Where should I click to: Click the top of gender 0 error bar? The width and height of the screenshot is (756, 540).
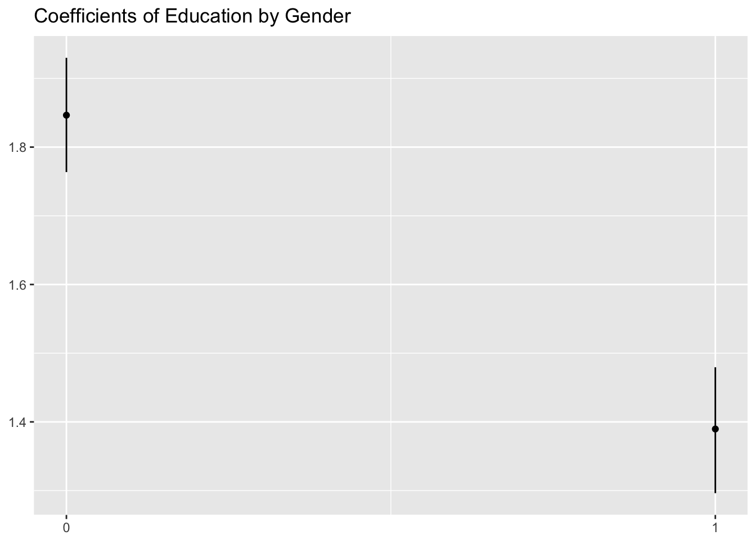[x=66, y=58]
